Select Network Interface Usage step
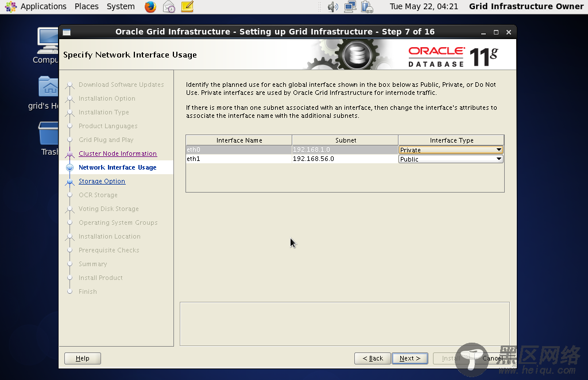588x380 pixels. point(117,167)
